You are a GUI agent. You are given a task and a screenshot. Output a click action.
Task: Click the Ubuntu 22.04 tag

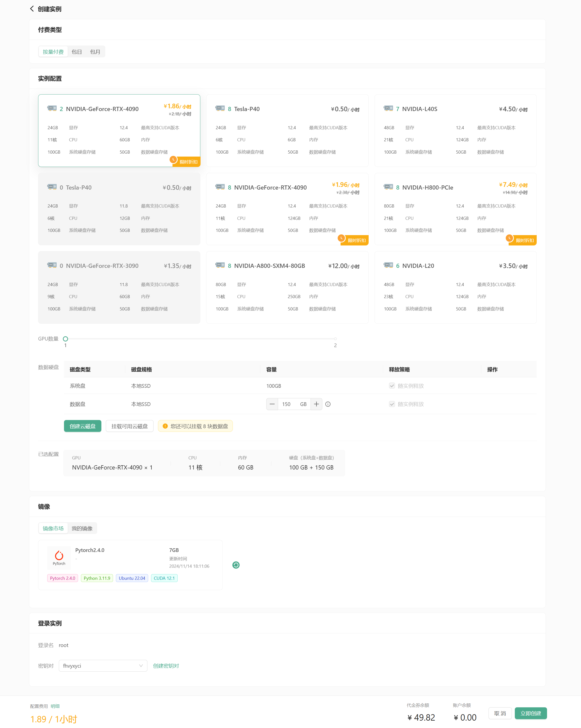(132, 578)
